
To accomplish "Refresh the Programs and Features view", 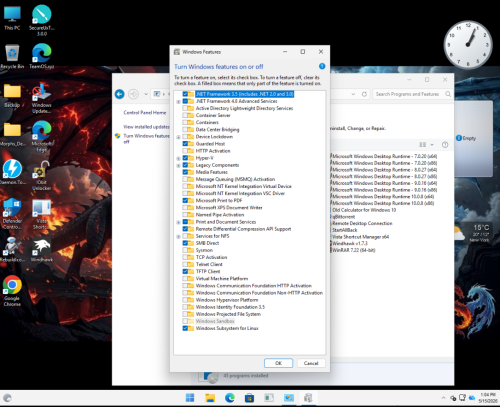I will (364, 94).
